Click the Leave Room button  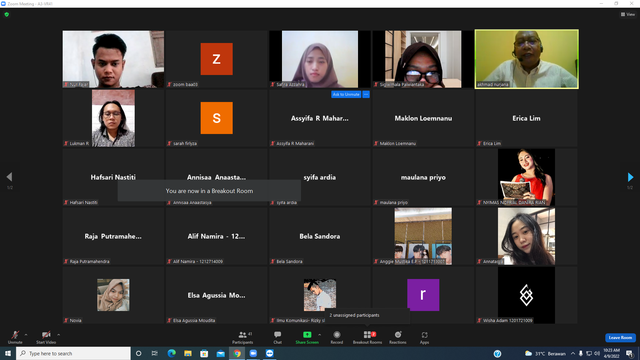pos(620,338)
